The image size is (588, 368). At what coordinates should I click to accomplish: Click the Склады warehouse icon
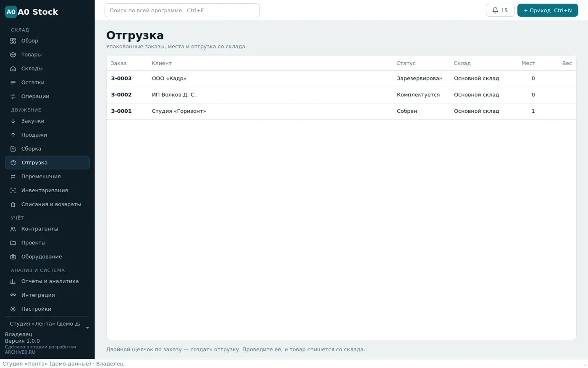click(13, 69)
